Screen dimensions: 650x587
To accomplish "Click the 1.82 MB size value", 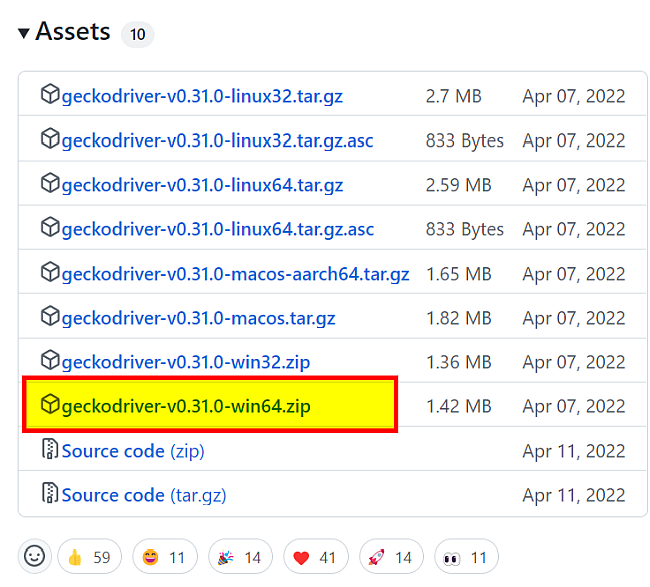I will [x=459, y=318].
